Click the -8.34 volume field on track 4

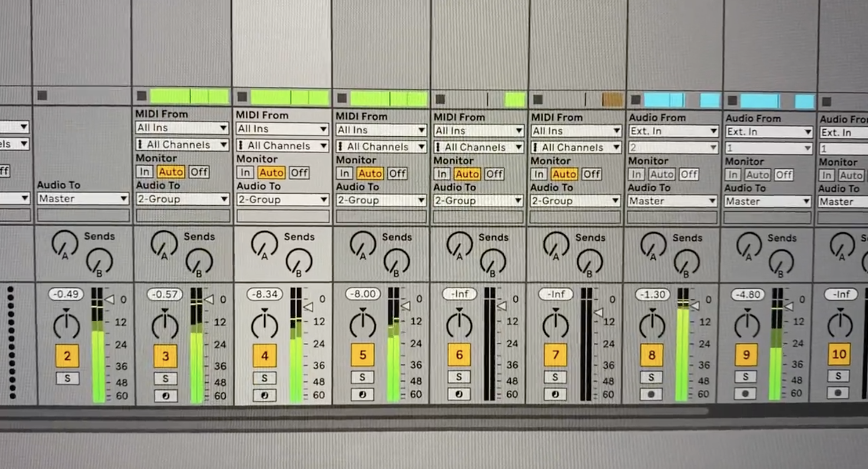(265, 294)
